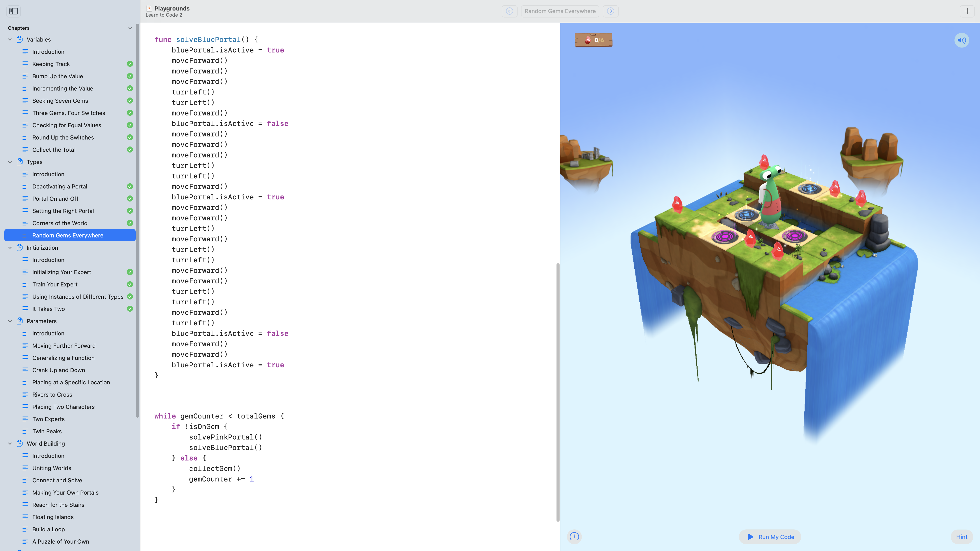Open Making Your Own Portals page
Viewport: 980px width, 551px height.
70,492
